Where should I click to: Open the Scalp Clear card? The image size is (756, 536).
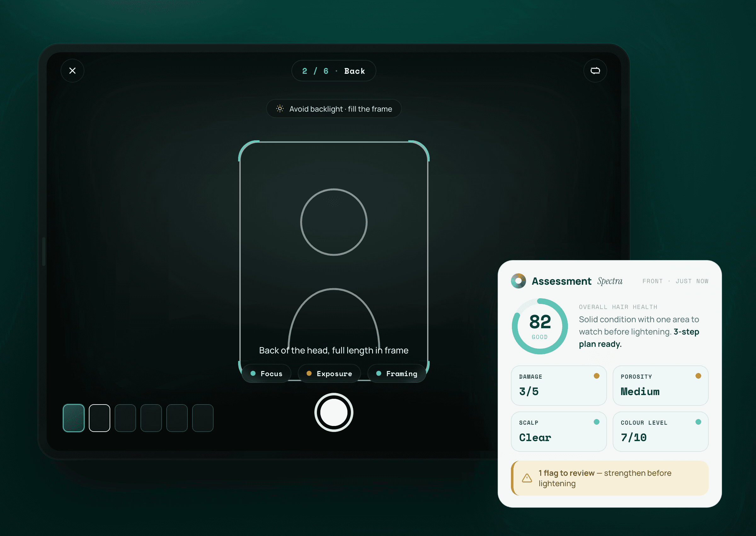[x=558, y=431]
